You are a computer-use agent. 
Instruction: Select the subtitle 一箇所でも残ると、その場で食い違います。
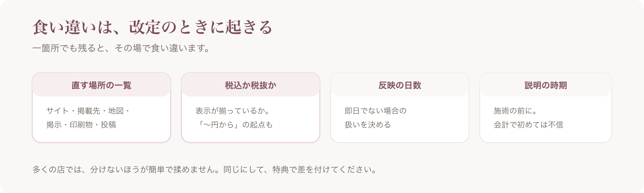[x=122, y=48]
